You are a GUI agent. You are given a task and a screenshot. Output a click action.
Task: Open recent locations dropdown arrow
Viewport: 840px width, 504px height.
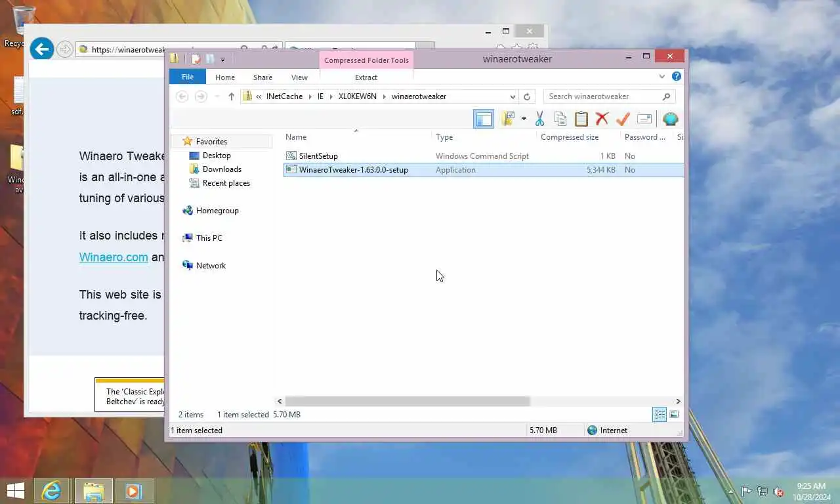[x=217, y=96]
